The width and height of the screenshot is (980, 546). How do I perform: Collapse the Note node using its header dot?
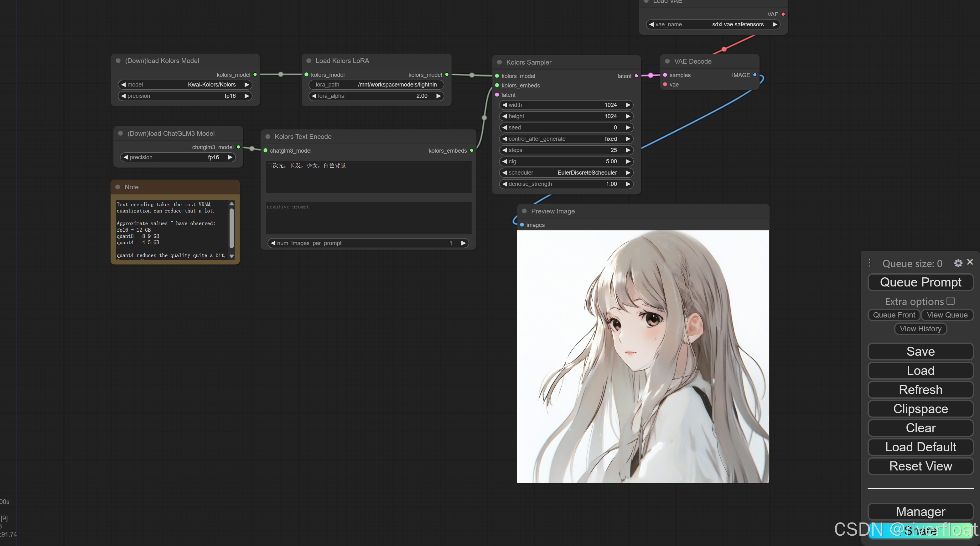point(117,187)
